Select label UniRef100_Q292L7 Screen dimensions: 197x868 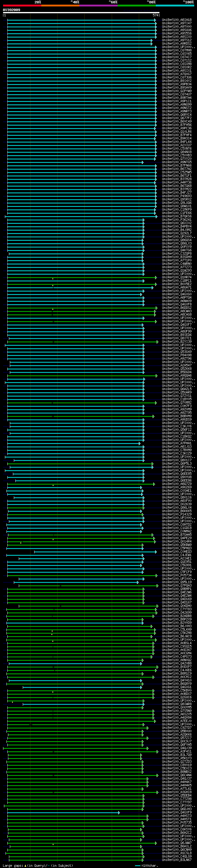pos(177,233)
